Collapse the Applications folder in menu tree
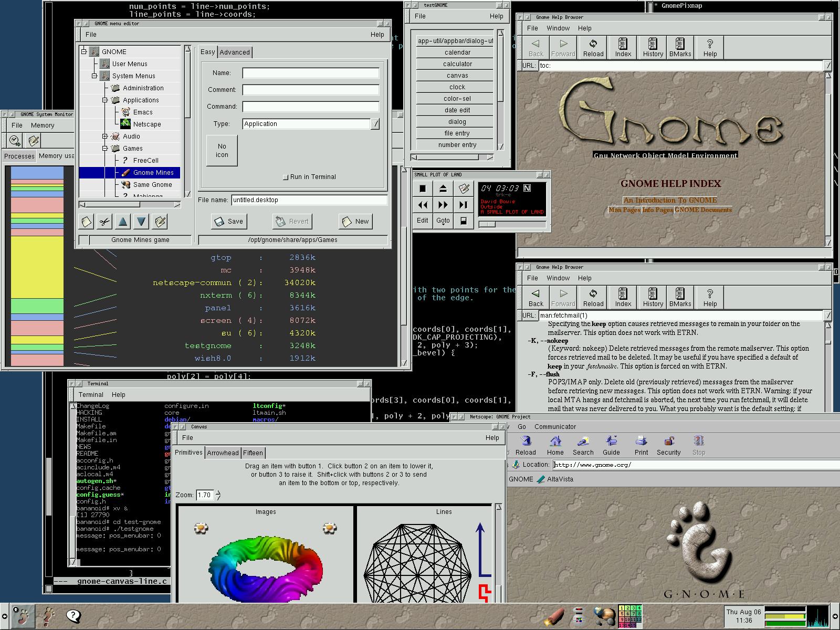The height and width of the screenshot is (630, 840). (x=105, y=100)
